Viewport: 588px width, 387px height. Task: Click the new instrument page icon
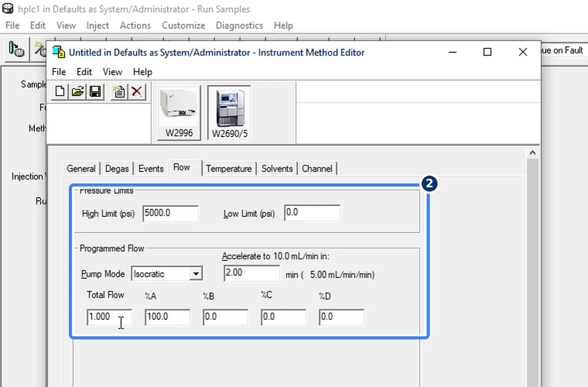[119, 91]
